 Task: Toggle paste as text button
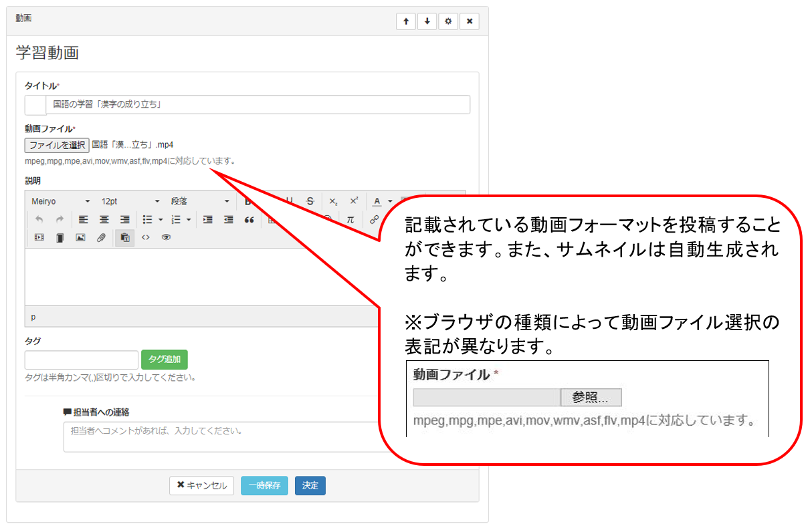124,237
